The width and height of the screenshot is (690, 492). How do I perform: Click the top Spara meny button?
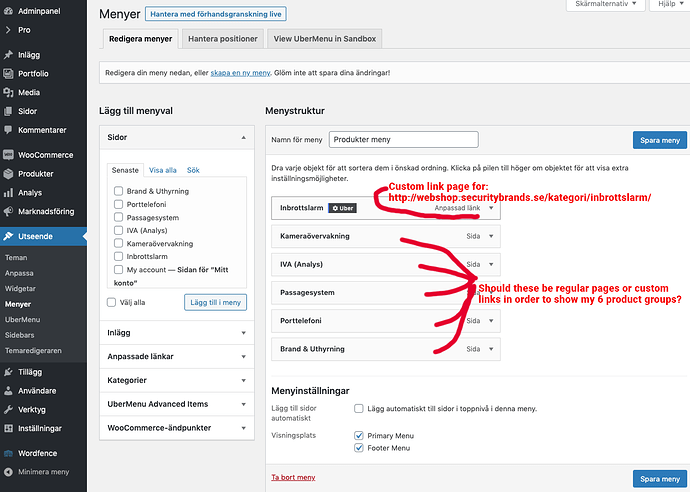tap(659, 141)
